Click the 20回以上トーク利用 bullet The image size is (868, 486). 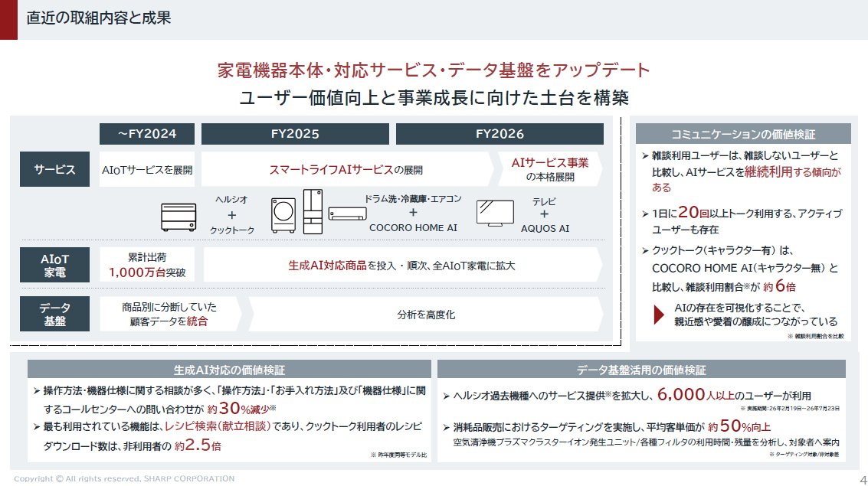(742, 220)
